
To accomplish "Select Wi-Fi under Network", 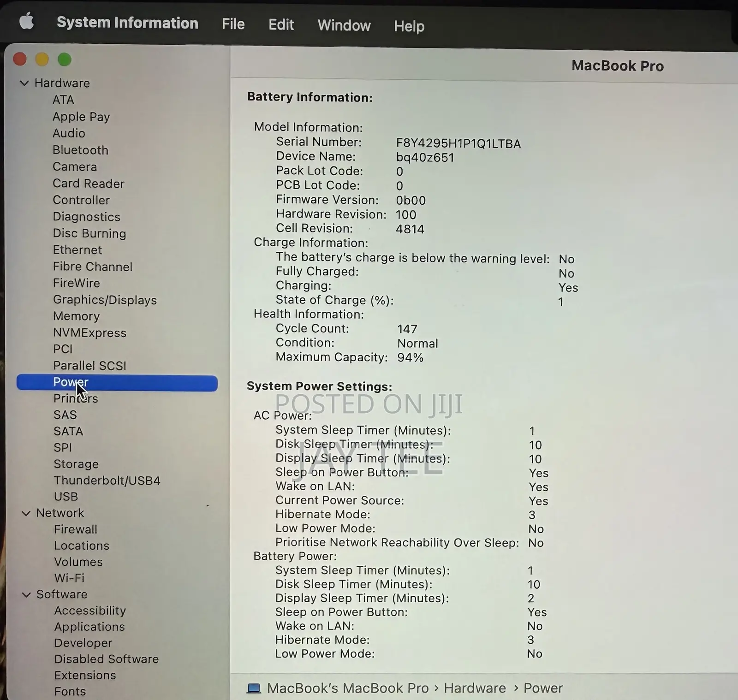I will click(69, 578).
